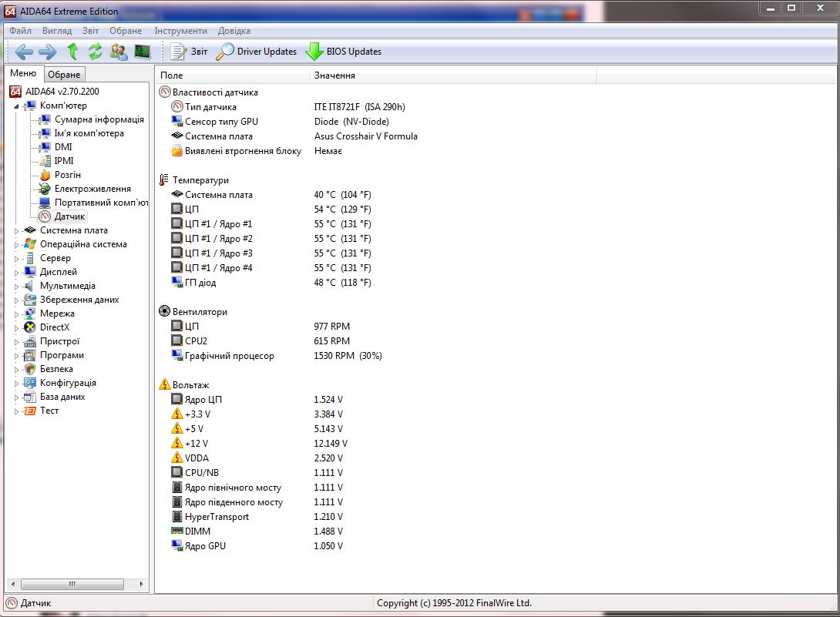
Task: Click the Температури thermometer icon
Action: pos(164,180)
